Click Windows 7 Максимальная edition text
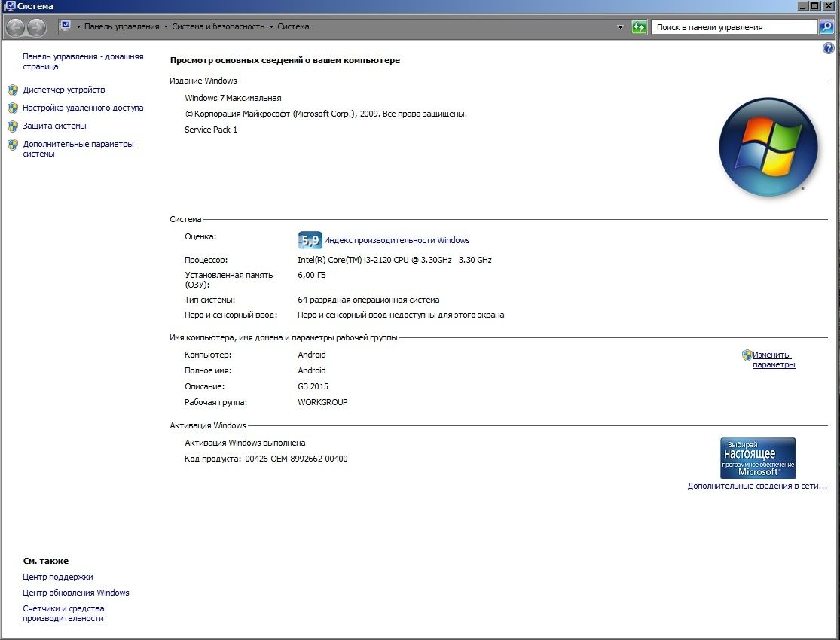 (233, 99)
